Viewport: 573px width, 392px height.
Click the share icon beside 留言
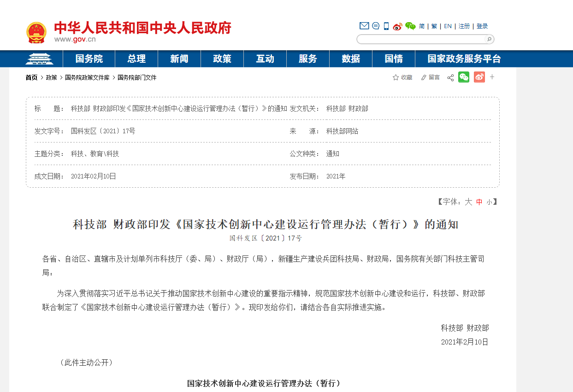coord(450,77)
